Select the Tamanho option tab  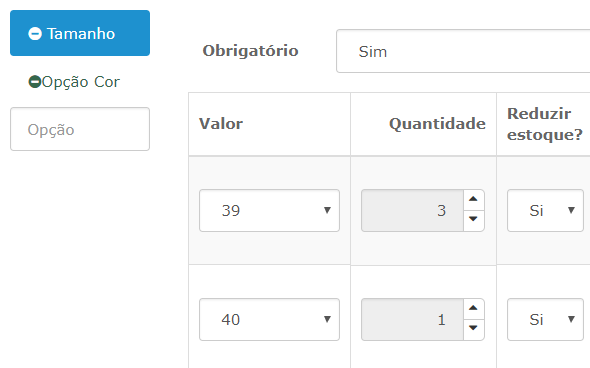pos(80,33)
